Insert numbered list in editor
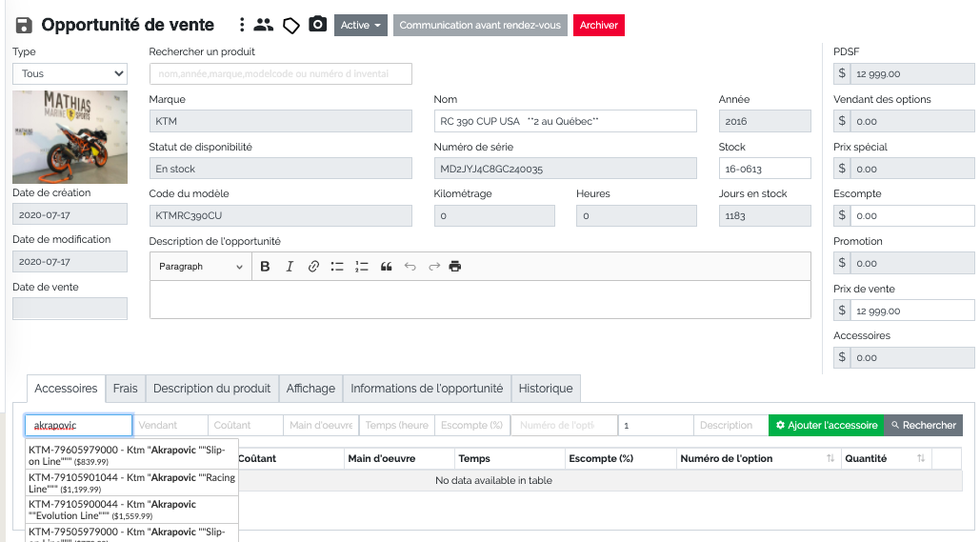The height and width of the screenshot is (542, 980). click(362, 267)
